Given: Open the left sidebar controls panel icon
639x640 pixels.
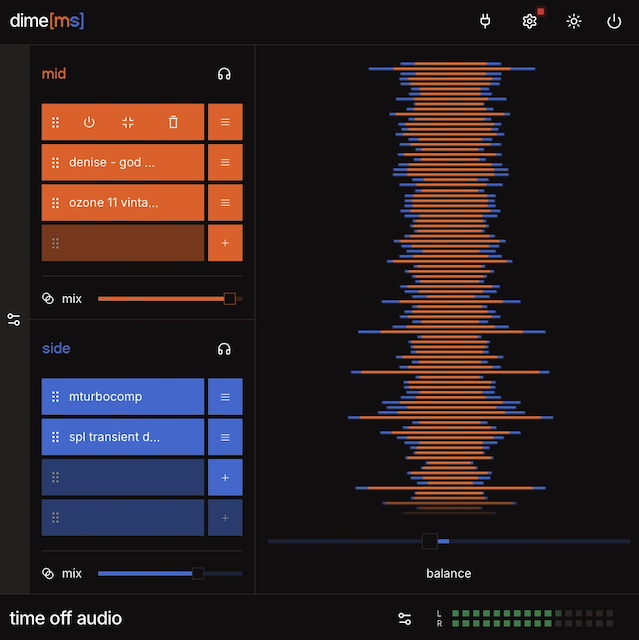Looking at the screenshot, I should 14,320.
